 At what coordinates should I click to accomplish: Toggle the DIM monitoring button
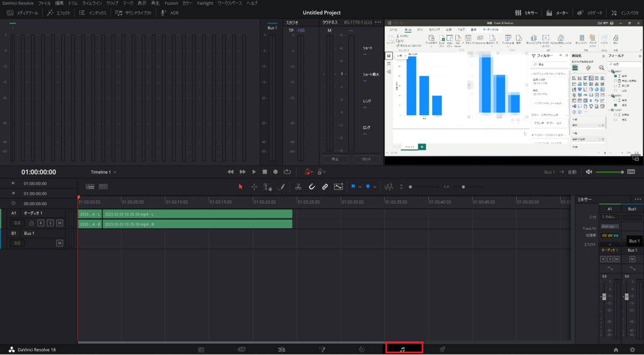point(631,172)
